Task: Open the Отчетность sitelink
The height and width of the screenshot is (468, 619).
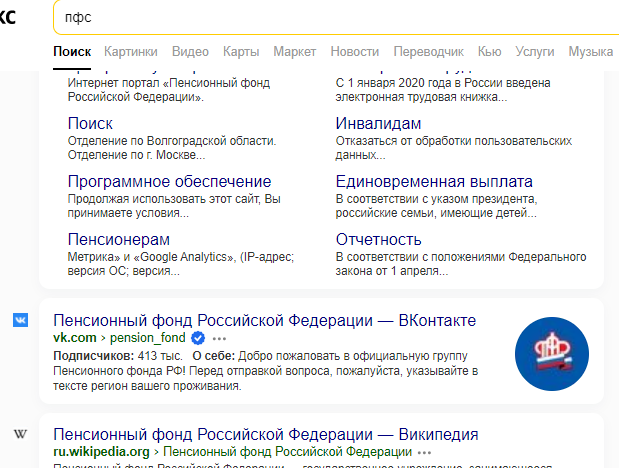Action: pyautogui.click(x=378, y=240)
